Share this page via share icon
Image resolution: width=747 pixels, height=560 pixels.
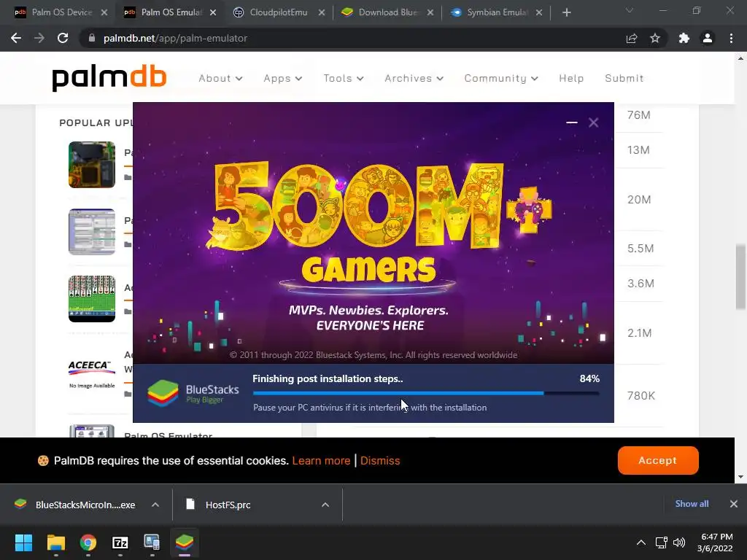point(632,38)
